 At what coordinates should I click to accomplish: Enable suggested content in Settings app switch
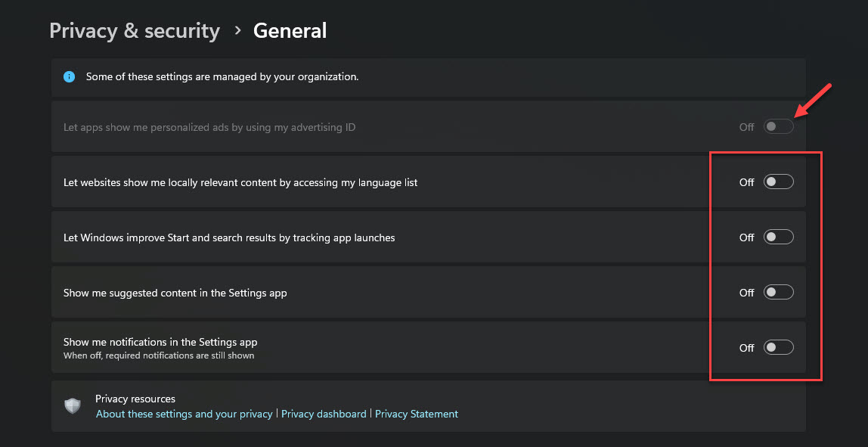(778, 293)
